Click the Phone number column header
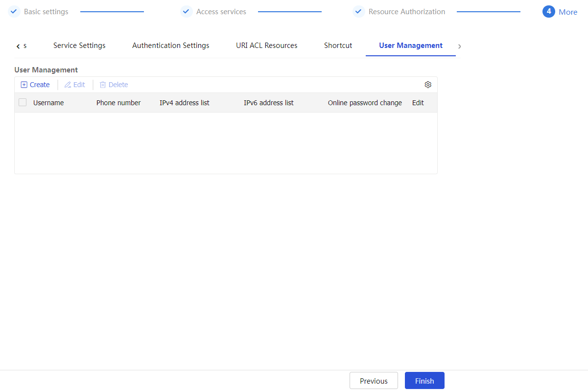The width and height of the screenshot is (588, 390). coord(118,103)
